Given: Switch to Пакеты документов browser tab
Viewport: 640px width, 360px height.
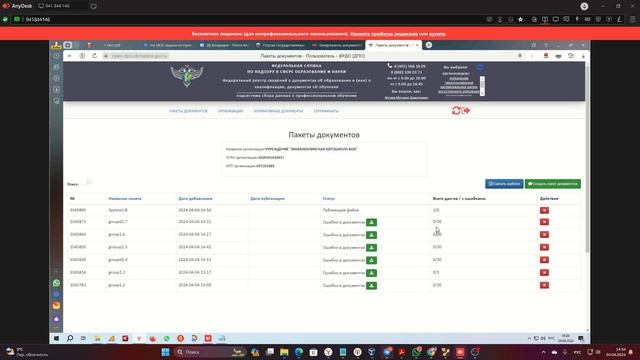Looking at the screenshot, I should point(393,45).
